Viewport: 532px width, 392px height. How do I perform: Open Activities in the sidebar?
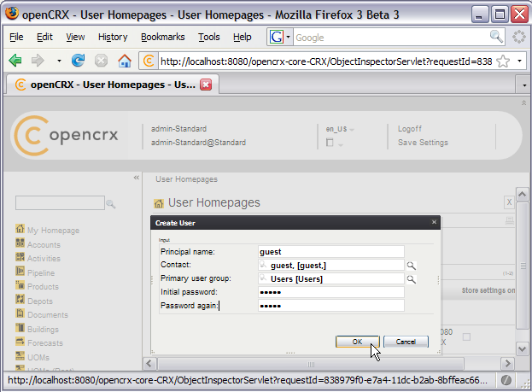tap(44, 259)
